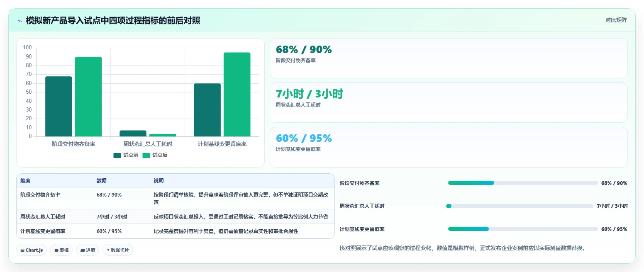
Task: Select table cell 68% / 90%
Action: coord(109,195)
